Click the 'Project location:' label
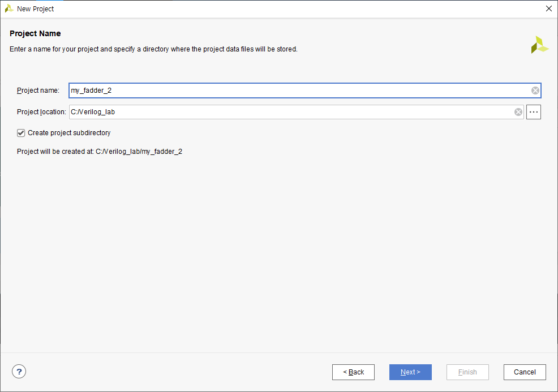This screenshot has height=392, width=558. 41,112
